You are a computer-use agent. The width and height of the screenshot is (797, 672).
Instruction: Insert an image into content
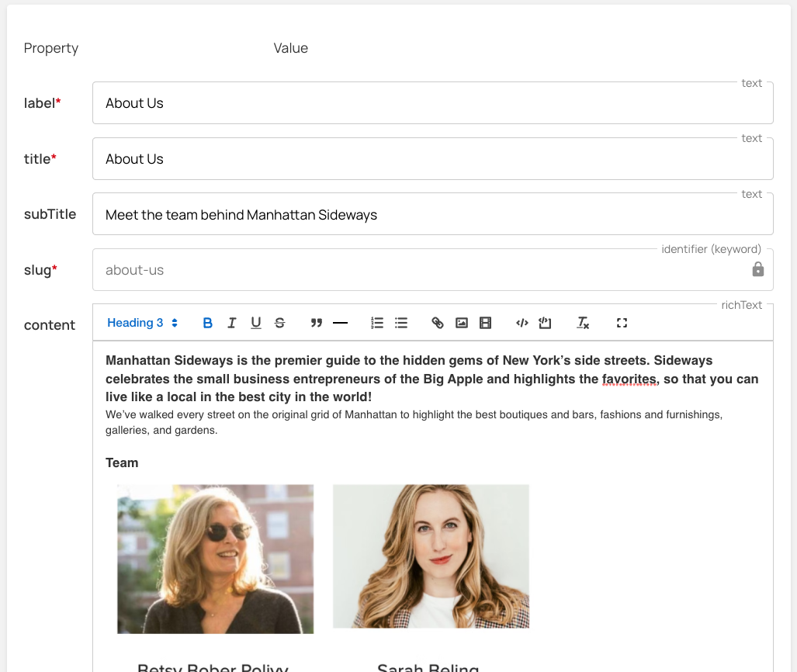(462, 324)
